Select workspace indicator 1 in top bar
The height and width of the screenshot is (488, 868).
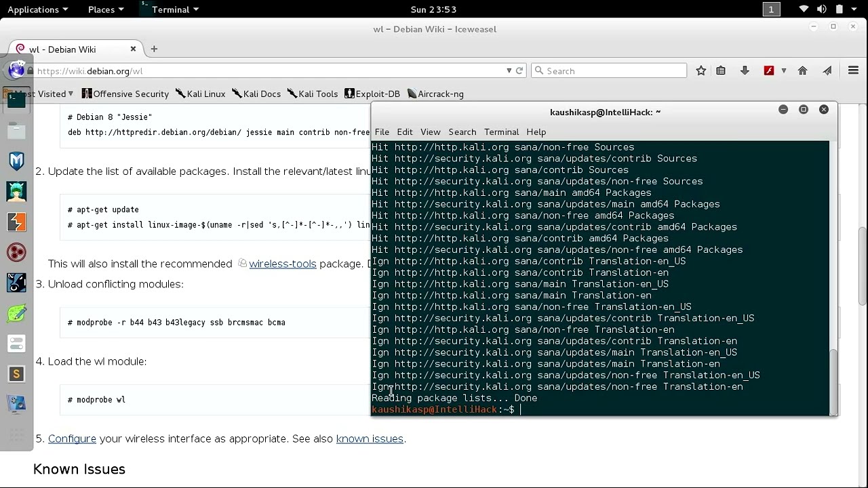(771, 9)
